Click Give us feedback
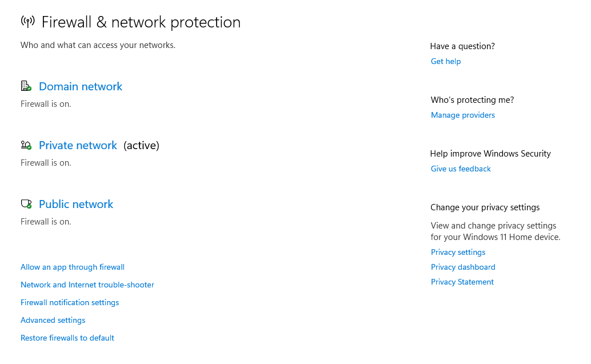Viewport: 591px width, 364px height. pyautogui.click(x=460, y=169)
